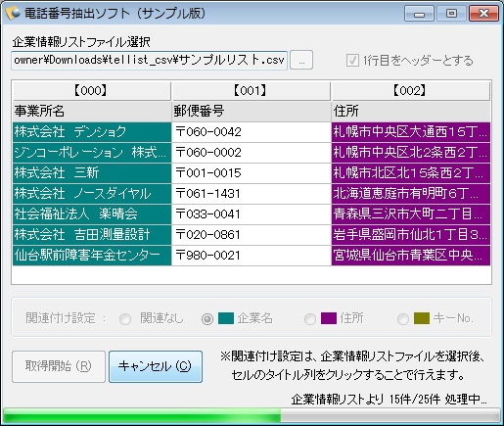Click the 郵便番号 title cell
Screen dimensions: 504x426
[x=252, y=112]
